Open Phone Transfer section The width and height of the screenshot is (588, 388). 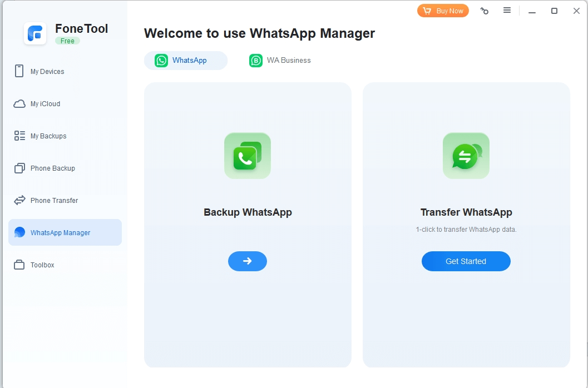pos(54,201)
